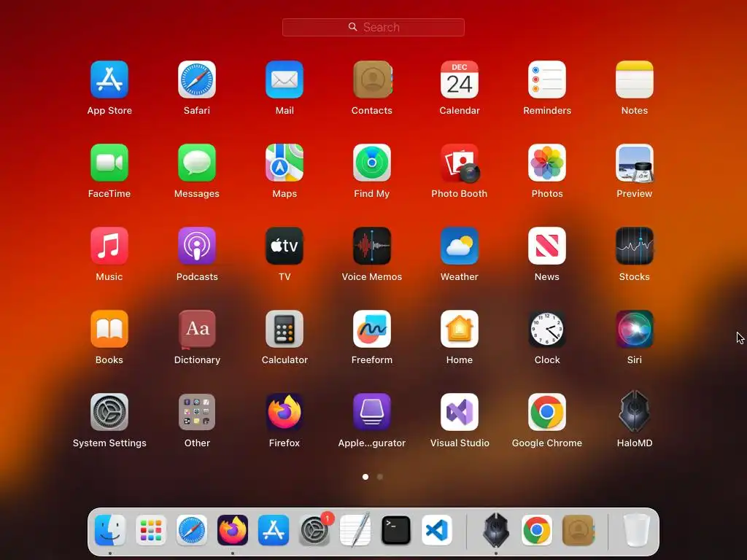Launch the Podcasts app

(x=197, y=246)
